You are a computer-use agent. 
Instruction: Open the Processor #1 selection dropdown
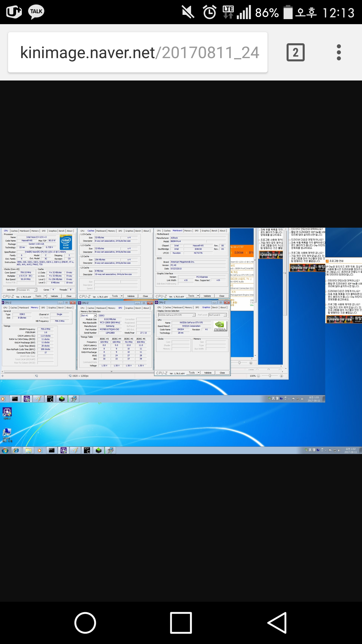[35, 290]
